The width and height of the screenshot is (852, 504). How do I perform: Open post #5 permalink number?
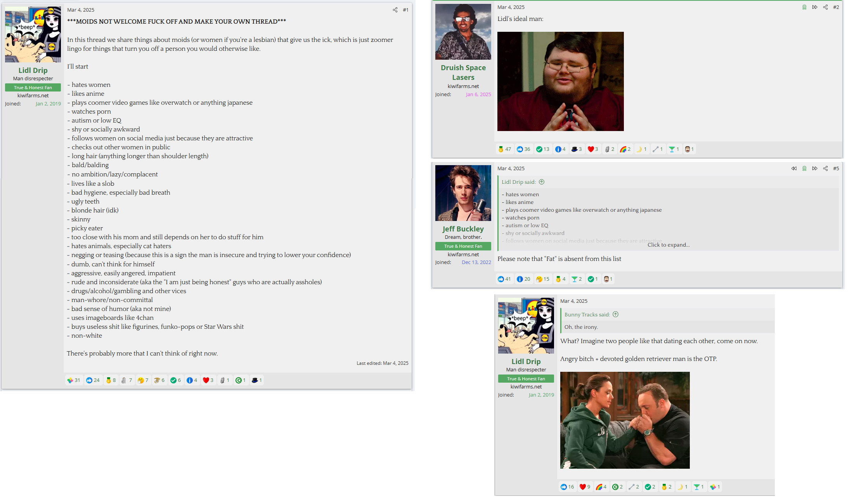[836, 169]
